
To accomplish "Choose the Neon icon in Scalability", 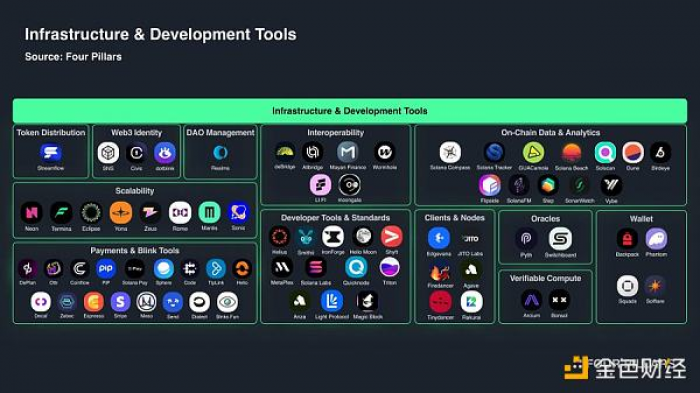I will click(x=32, y=213).
